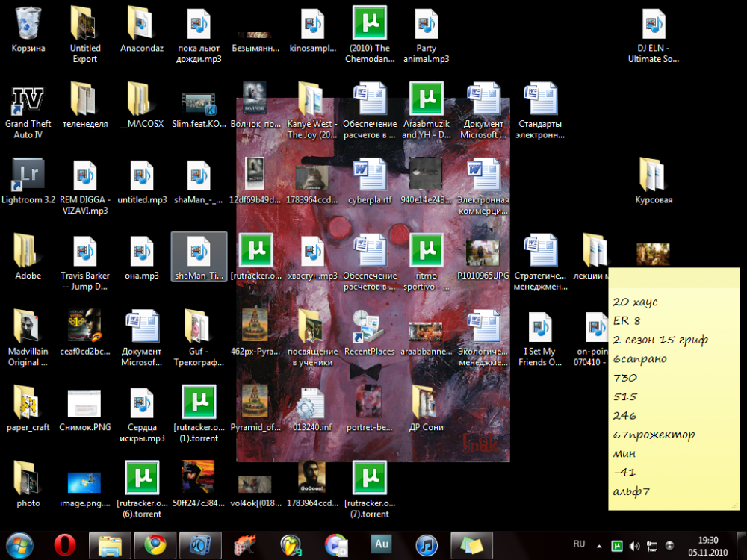Select the Party animal.mp3 file
The height and width of the screenshot is (560, 747).
(426, 34)
